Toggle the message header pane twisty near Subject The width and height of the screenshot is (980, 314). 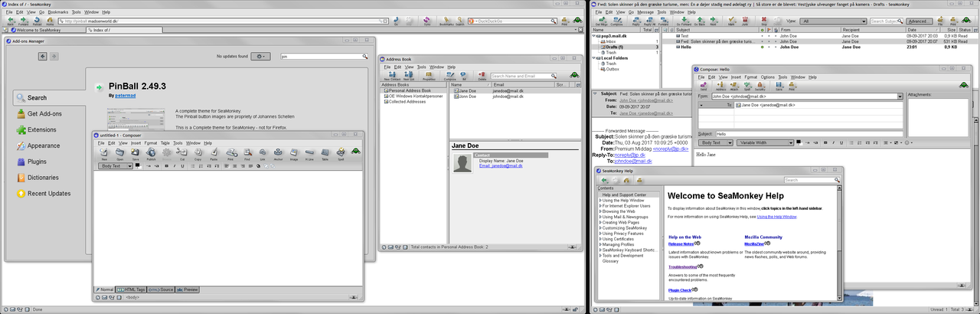coord(596,93)
